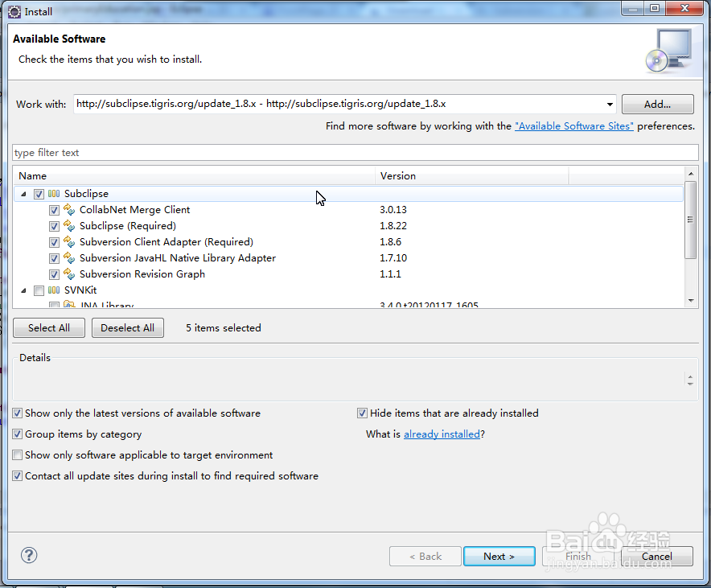Click the JavaHL Native Library Adapter icon
Screen dimensions: 711x588
pyautogui.click(x=69, y=257)
